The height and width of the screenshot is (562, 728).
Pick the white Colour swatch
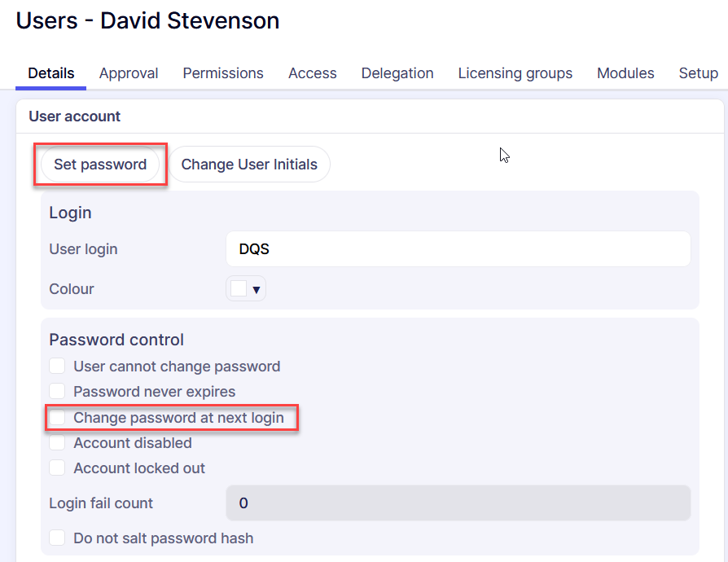coord(239,289)
